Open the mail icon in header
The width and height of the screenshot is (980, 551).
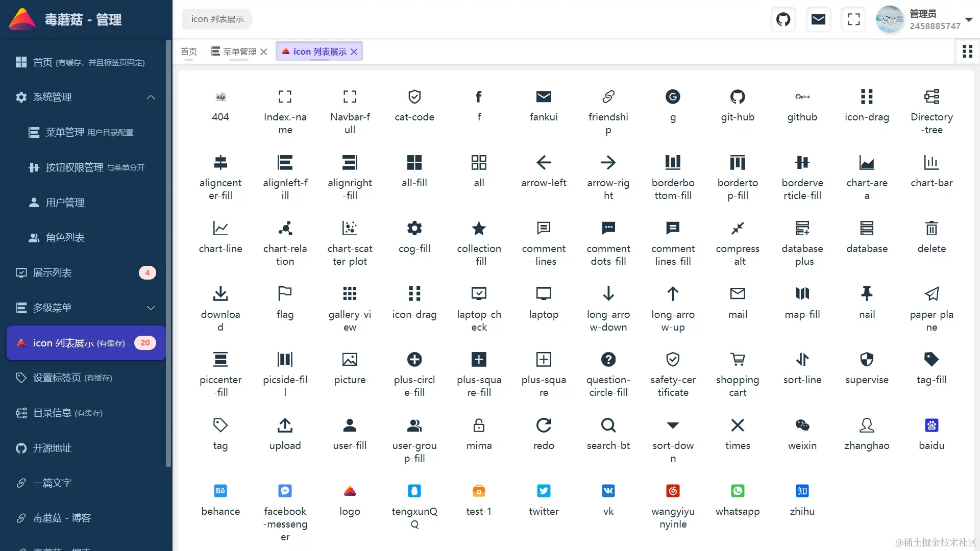pyautogui.click(x=818, y=19)
